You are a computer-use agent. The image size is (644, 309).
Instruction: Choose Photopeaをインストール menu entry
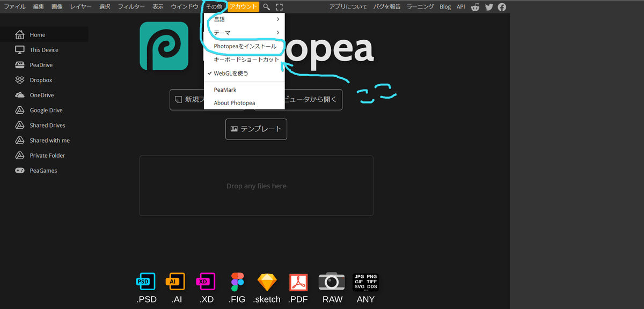click(x=244, y=46)
